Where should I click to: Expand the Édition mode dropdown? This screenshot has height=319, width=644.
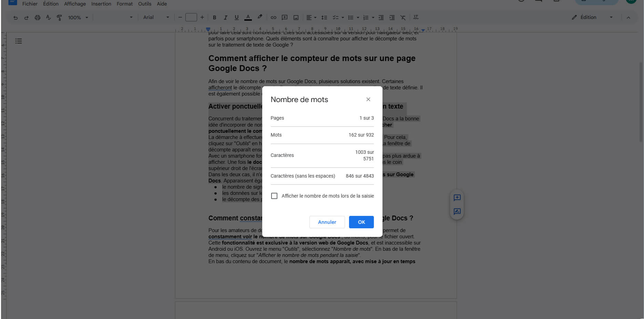611,17
